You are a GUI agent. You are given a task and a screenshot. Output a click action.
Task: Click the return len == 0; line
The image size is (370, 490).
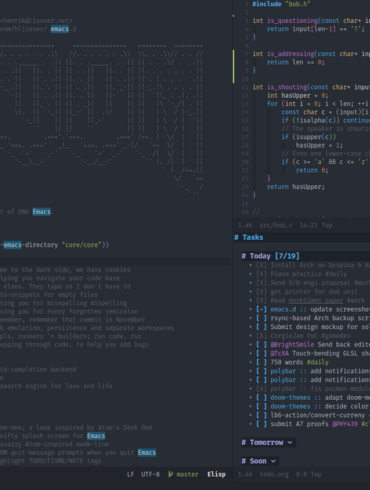296,62
